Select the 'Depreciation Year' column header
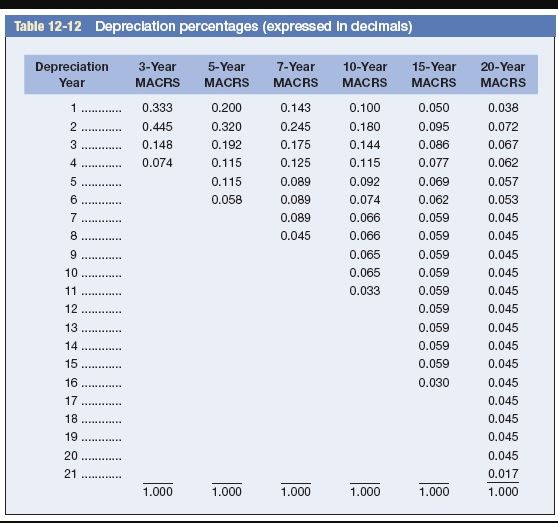558x523 pixels. click(x=72, y=75)
